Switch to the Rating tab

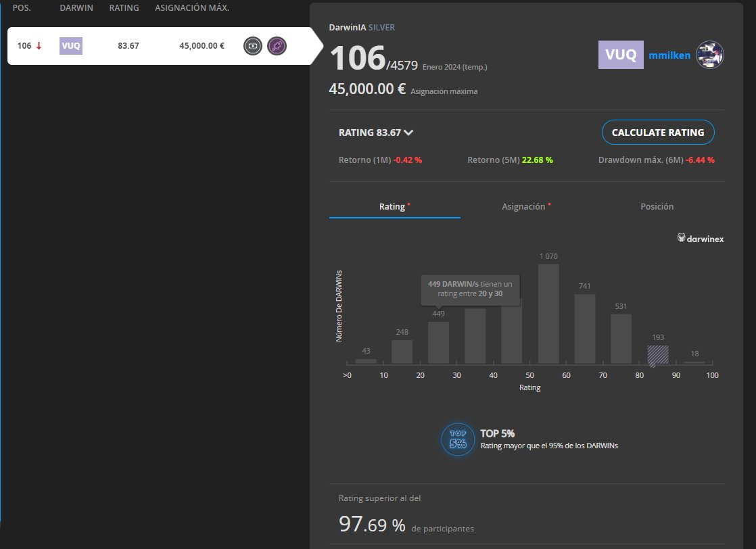[394, 206]
